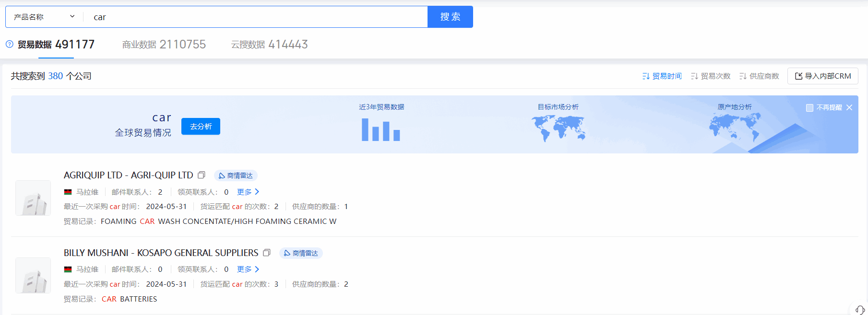The height and width of the screenshot is (315, 868).
Task: Switch to the 商业数据 2110755 tab
Action: click(164, 45)
